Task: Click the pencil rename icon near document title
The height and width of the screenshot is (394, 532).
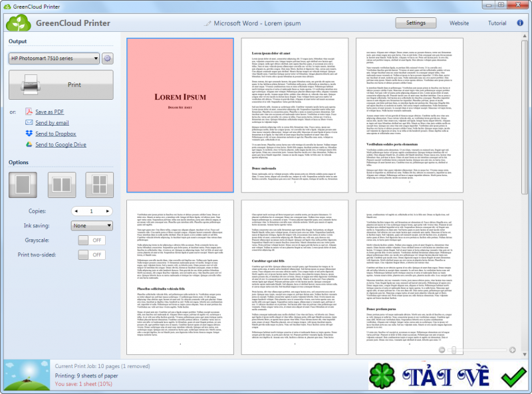Action: pos(207,23)
